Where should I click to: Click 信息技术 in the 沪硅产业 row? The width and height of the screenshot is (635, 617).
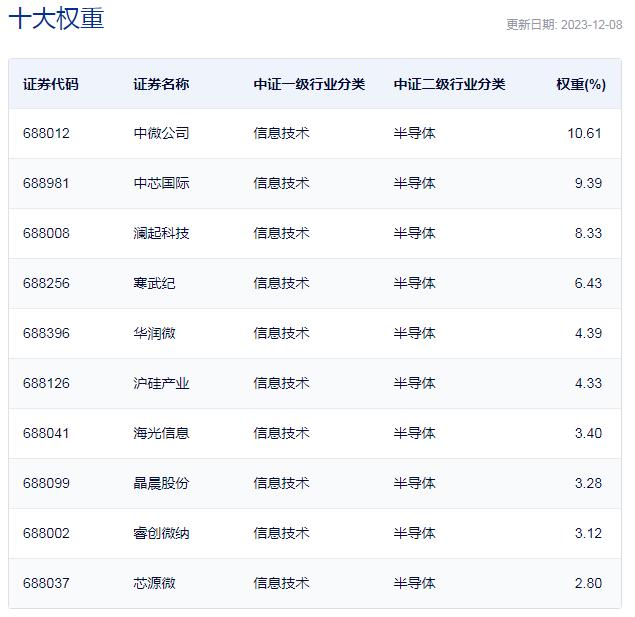281,383
